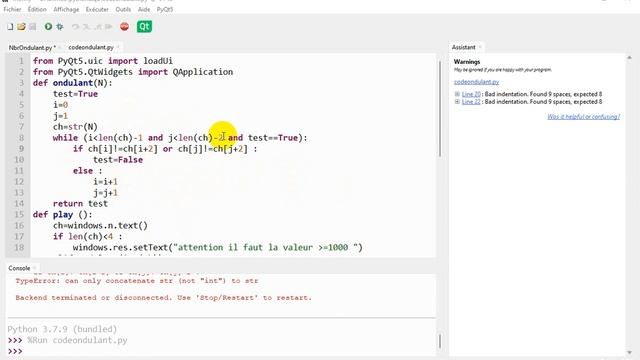
Task: Click the Step over toolbar icon
Action: coord(75,27)
